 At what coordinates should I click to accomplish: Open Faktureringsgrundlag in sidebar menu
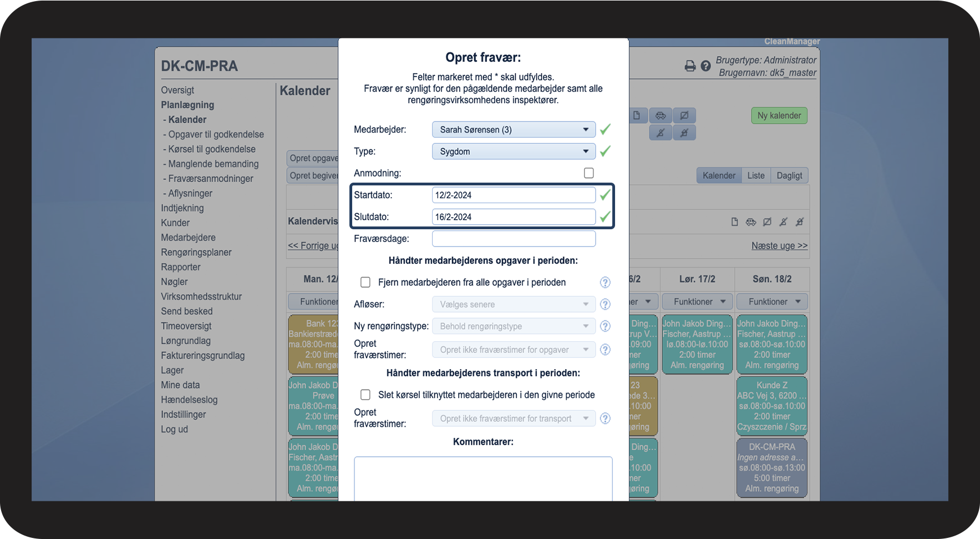pyautogui.click(x=202, y=356)
